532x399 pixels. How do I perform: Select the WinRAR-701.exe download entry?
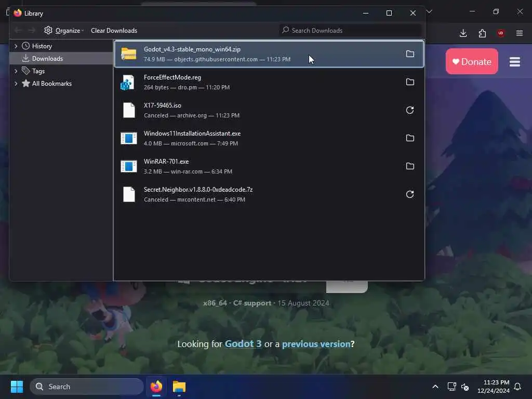point(269,166)
